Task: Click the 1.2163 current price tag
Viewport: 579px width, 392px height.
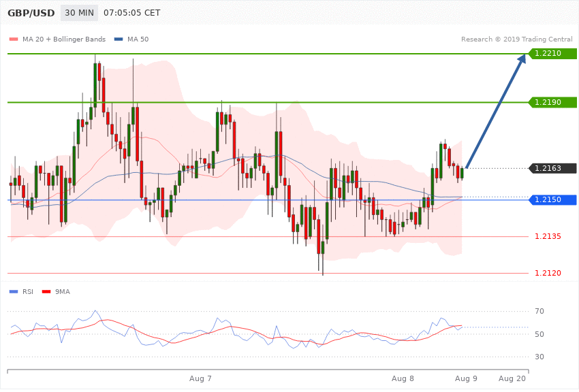Action: (553, 168)
